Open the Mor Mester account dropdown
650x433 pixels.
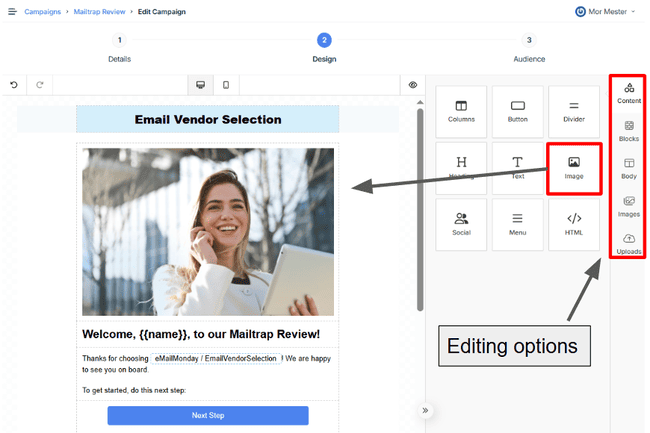pos(605,12)
